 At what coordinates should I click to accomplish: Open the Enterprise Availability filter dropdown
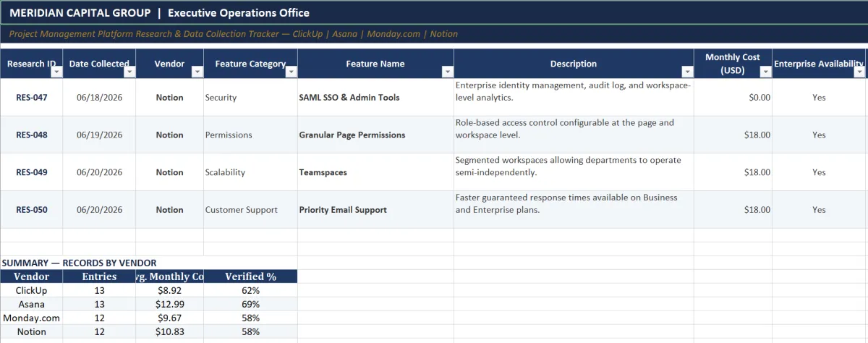click(x=859, y=72)
